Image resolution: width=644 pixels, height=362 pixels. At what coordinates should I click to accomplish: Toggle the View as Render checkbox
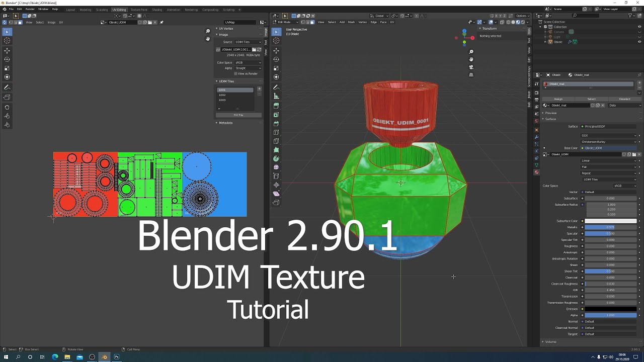click(x=235, y=74)
